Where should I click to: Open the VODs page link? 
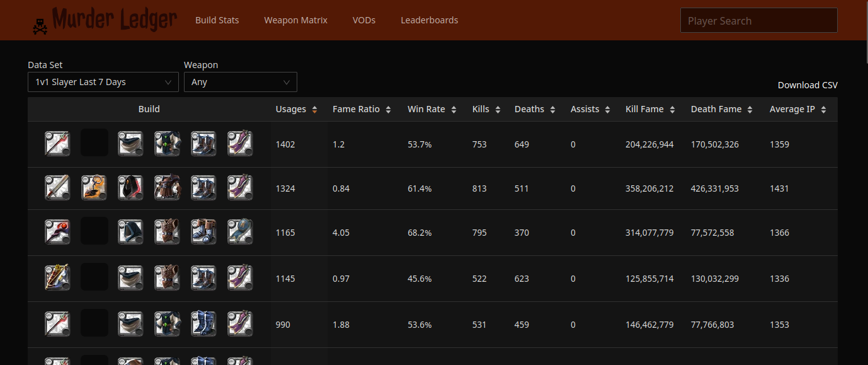[363, 20]
